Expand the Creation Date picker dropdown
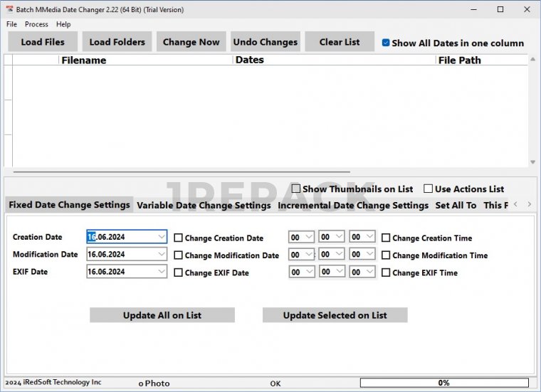This screenshot has height=392, width=541. [162, 236]
